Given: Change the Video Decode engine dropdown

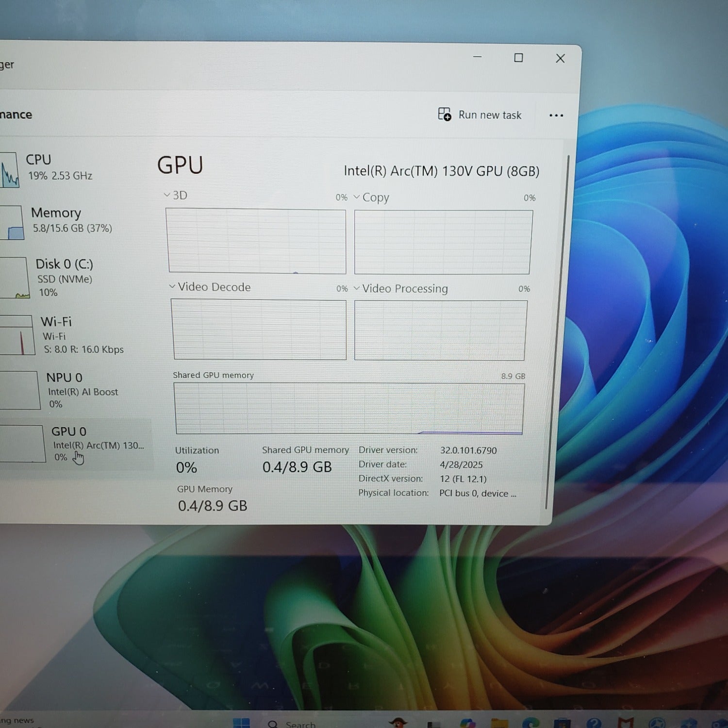Looking at the screenshot, I should [x=172, y=286].
